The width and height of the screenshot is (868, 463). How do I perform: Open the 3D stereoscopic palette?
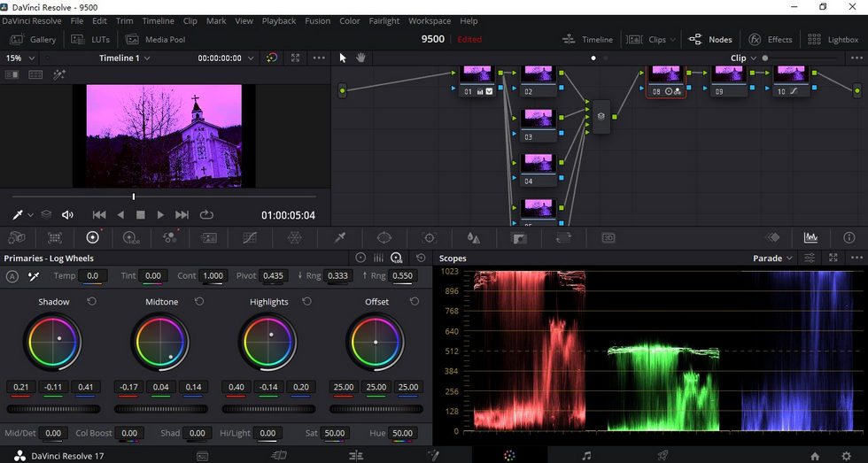coord(608,238)
